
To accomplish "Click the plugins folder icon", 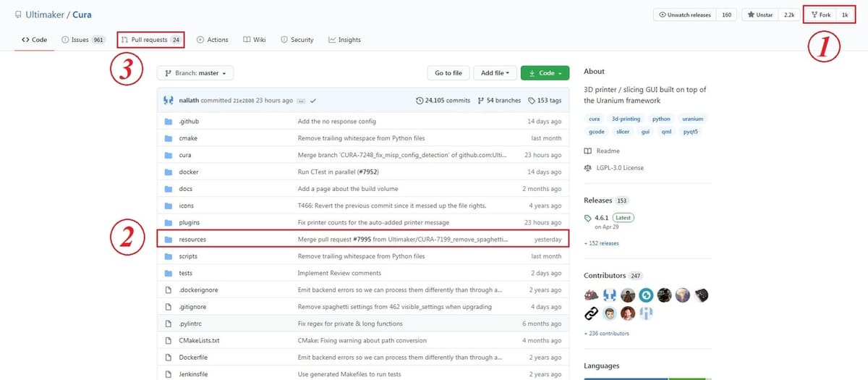I will coord(168,223).
